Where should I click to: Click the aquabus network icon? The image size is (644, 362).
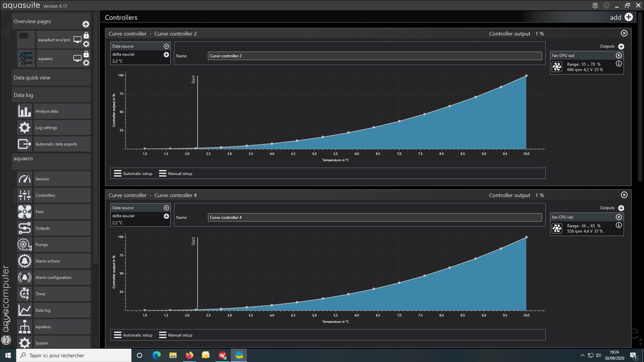pyautogui.click(x=24, y=327)
